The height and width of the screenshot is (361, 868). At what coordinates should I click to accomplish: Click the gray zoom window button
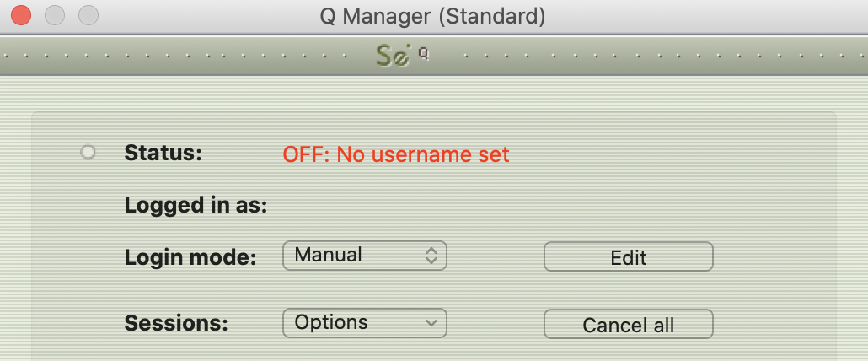pos(88,15)
